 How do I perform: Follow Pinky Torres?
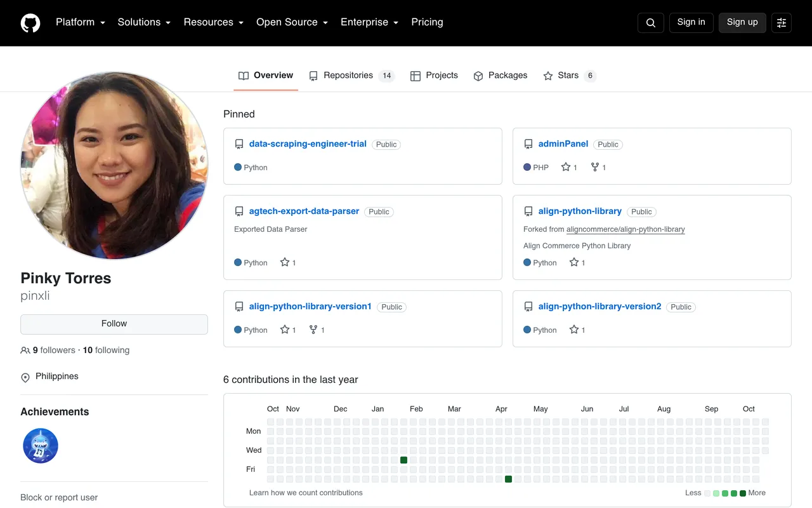[x=114, y=324]
